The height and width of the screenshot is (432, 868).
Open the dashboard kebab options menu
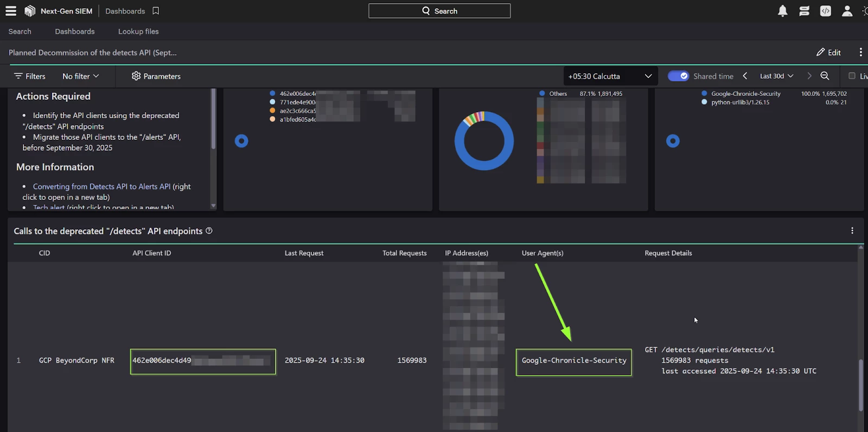pyautogui.click(x=860, y=53)
